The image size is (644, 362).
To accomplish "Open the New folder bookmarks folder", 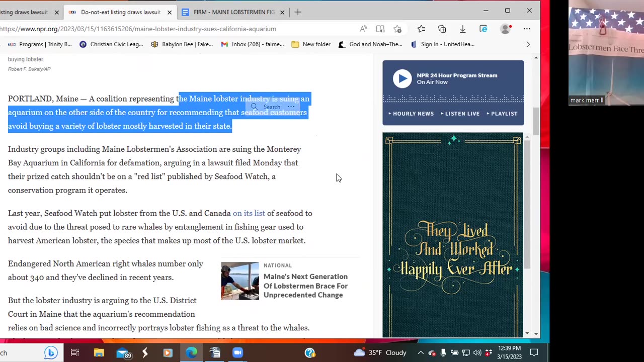I will pyautogui.click(x=311, y=44).
